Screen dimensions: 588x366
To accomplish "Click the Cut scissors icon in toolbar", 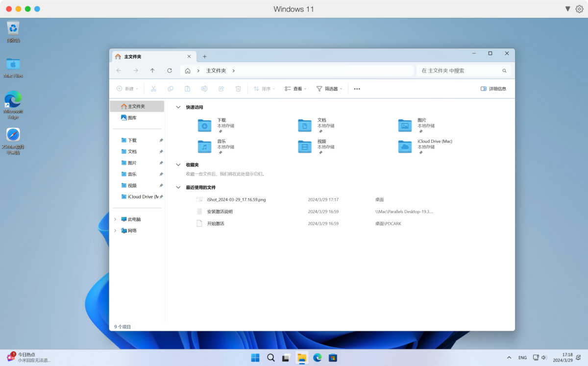I will 153,89.
